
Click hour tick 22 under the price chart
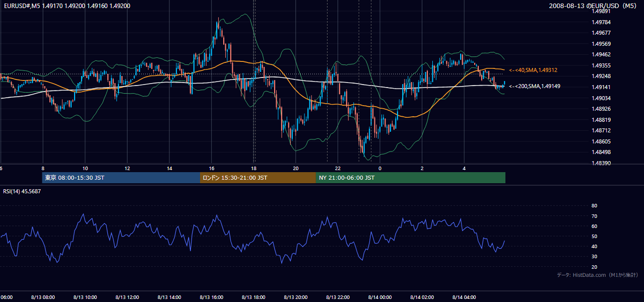pos(338,168)
